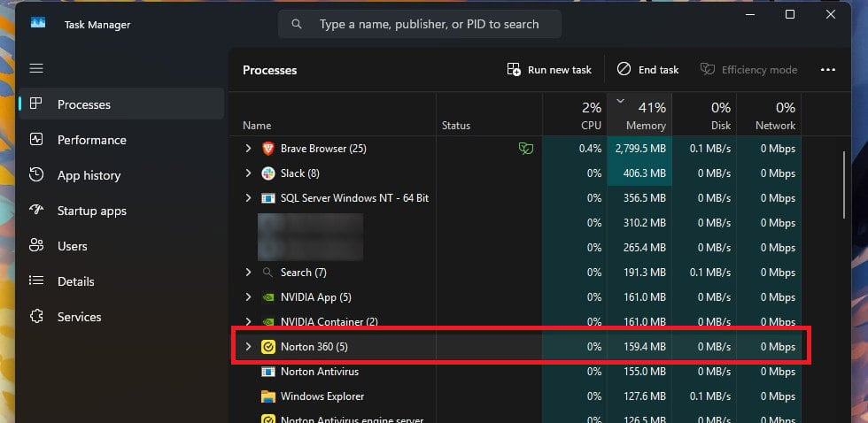Screen dimensions: 868x423
Task: Click Norton 360 memory value 159.4 MB
Action: [x=645, y=347]
